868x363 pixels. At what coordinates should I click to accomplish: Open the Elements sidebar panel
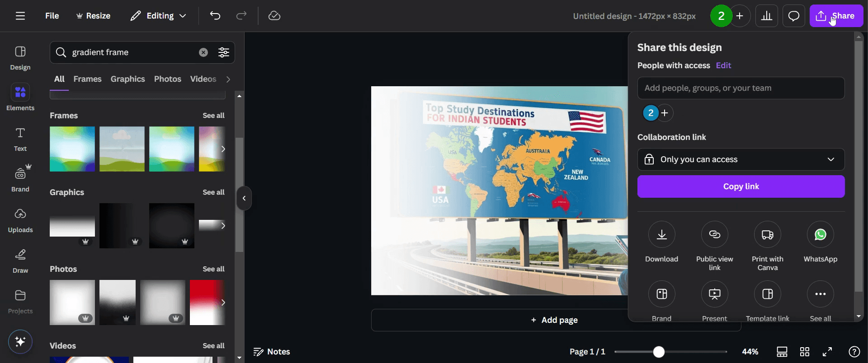pyautogui.click(x=20, y=98)
